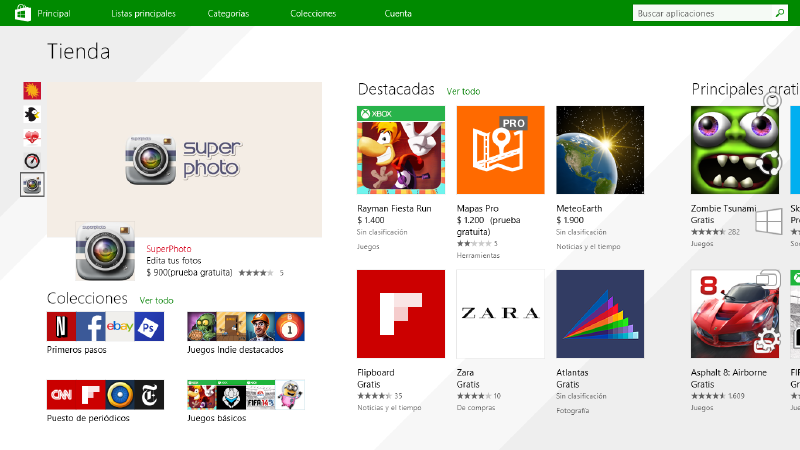The width and height of the screenshot is (800, 450).
Task: Click the Primeros pasos label
Action: [77, 350]
